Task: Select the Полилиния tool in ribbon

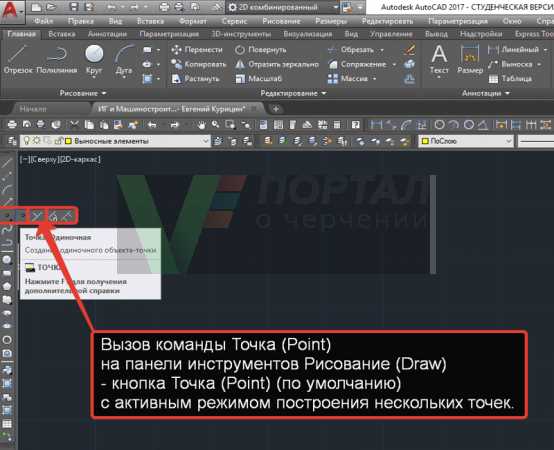Action: [57, 59]
